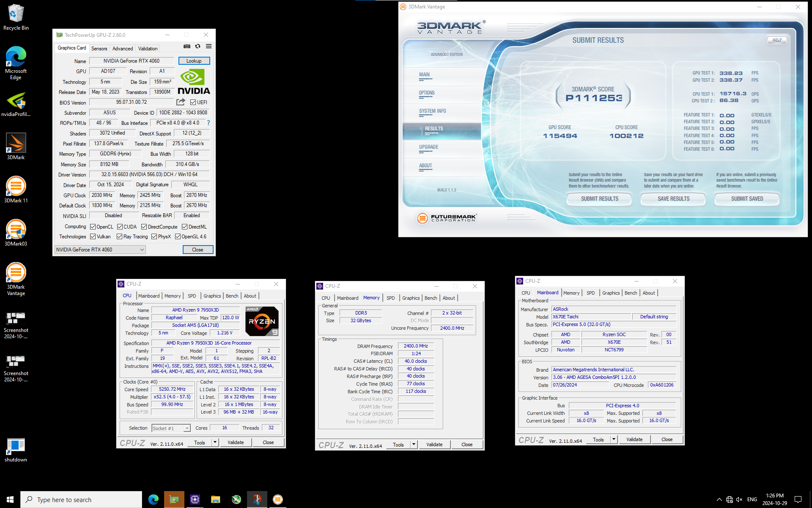The height and width of the screenshot is (508, 812).
Task: Switch to the GPU-Z Advanced tab
Action: [x=123, y=49]
